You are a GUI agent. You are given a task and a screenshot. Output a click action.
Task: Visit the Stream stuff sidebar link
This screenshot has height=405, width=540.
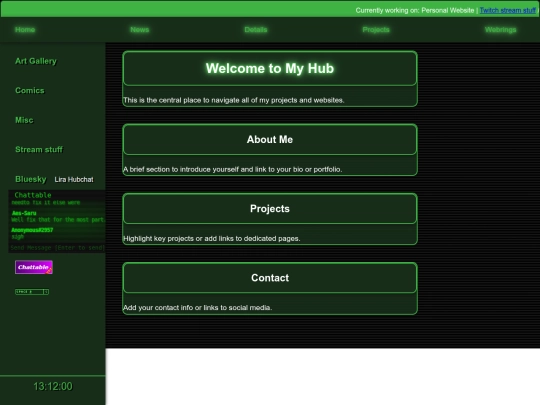point(39,149)
